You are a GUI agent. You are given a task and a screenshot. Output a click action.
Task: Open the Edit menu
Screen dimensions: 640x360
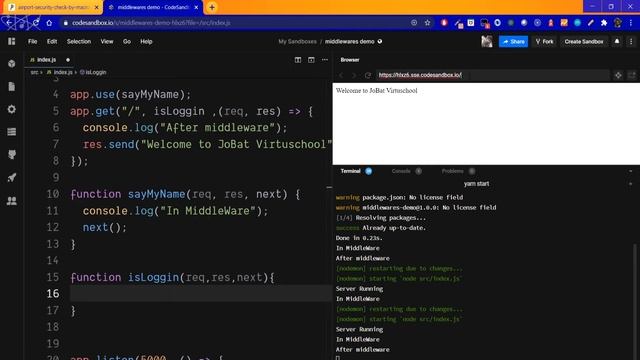pos(52,41)
